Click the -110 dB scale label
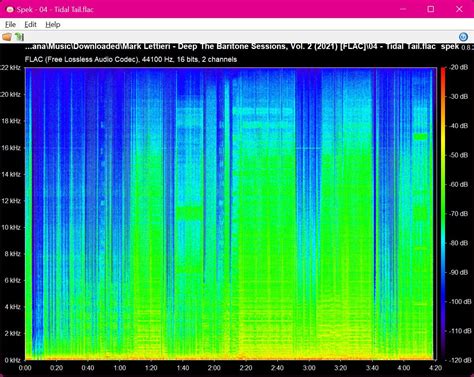The image size is (474, 377). (x=459, y=331)
